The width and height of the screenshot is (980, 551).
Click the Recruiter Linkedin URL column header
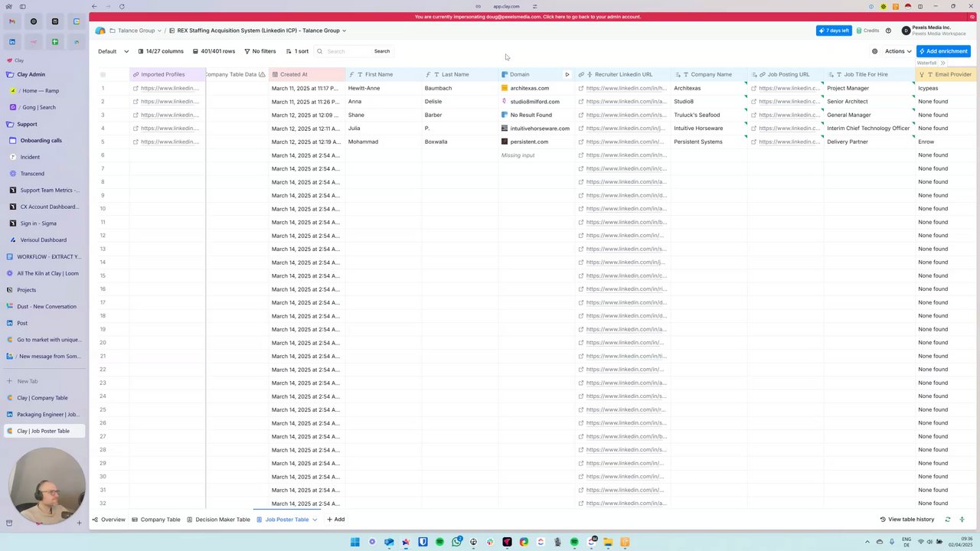(x=623, y=74)
